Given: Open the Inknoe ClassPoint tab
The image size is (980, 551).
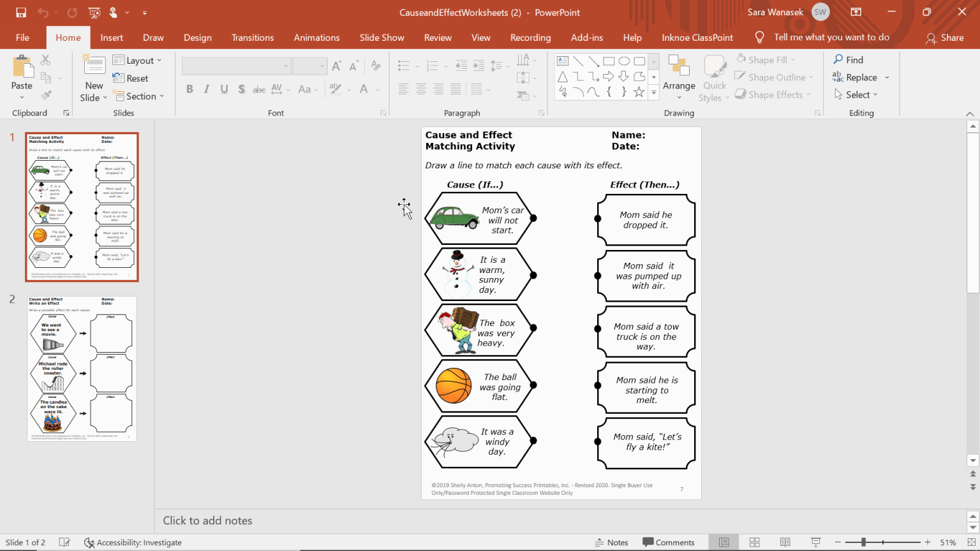Looking at the screenshot, I should click(697, 37).
